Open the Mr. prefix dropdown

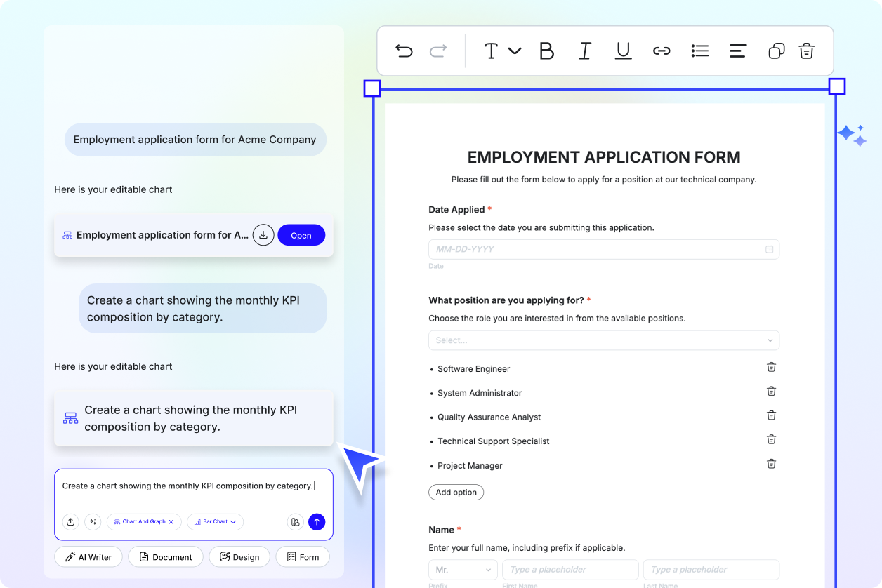pyautogui.click(x=463, y=570)
